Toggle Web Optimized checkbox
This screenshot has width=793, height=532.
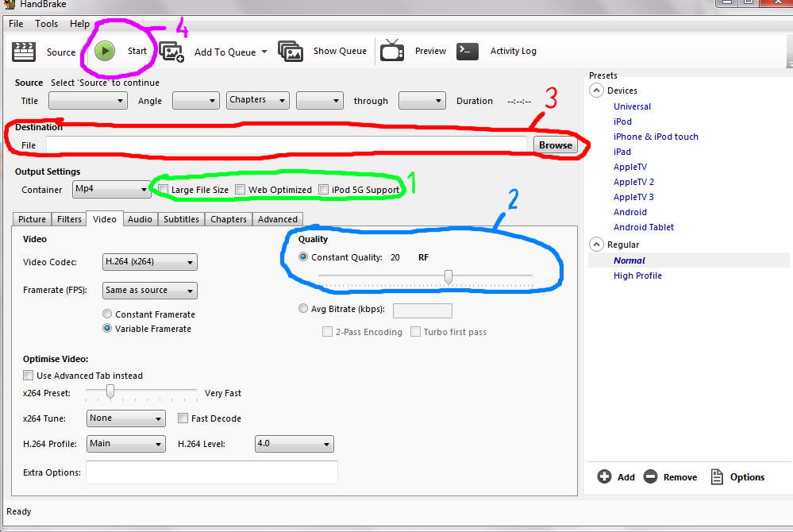point(241,189)
